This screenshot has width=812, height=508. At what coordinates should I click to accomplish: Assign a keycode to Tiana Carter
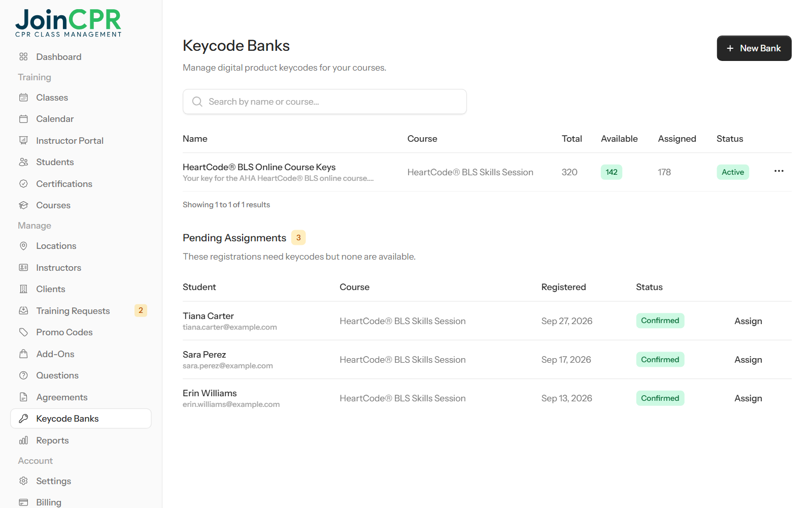(x=748, y=321)
